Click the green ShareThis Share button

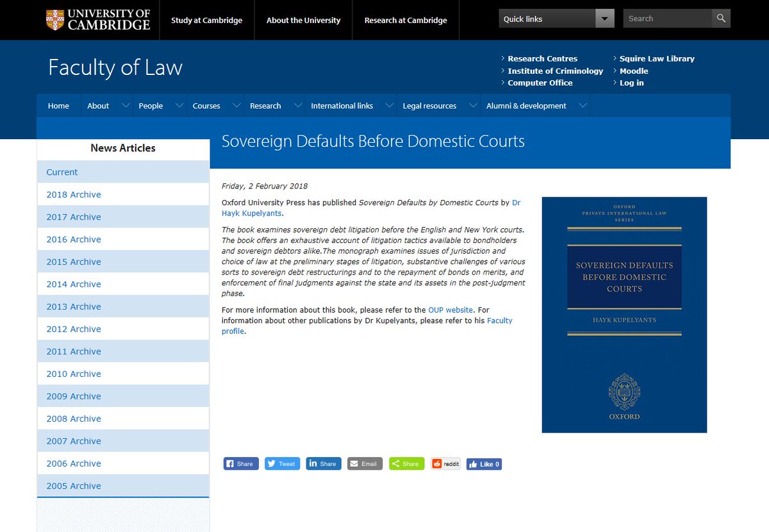(406, 463)
